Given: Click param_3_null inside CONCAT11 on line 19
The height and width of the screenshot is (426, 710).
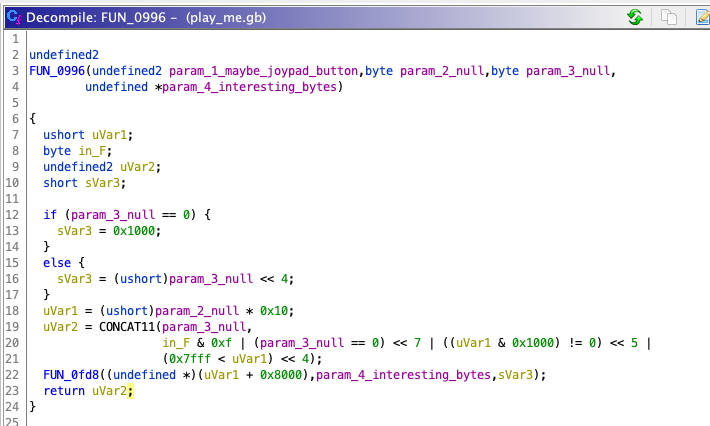Looking at the screenshot, I should point(204,327).
